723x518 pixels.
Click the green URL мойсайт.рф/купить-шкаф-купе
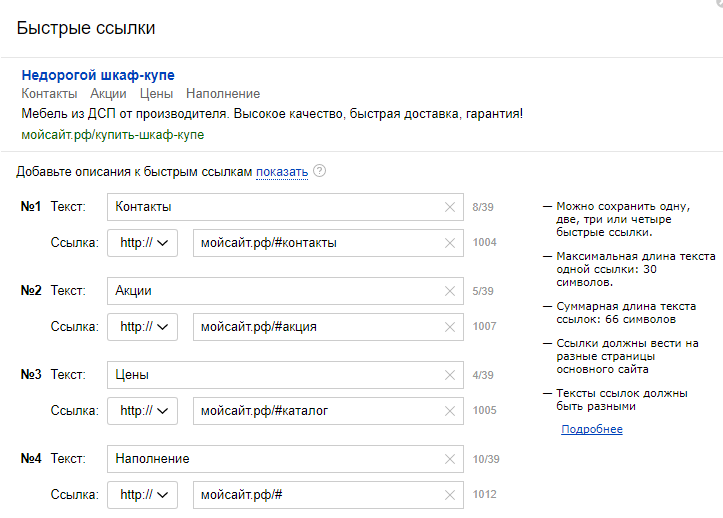point(113,135)
